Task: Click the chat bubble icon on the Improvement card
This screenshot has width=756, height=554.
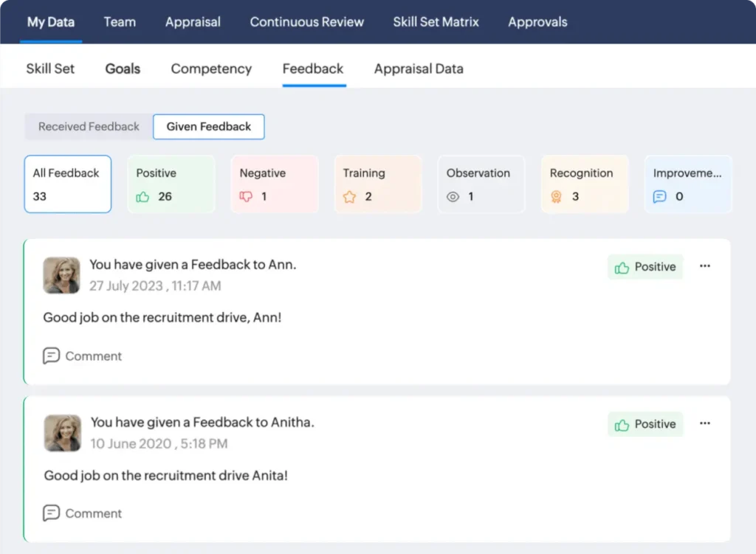Action: [659, 197]
